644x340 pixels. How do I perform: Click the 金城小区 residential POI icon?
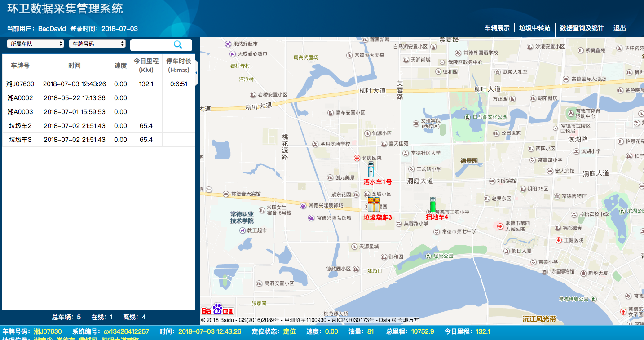366,194
